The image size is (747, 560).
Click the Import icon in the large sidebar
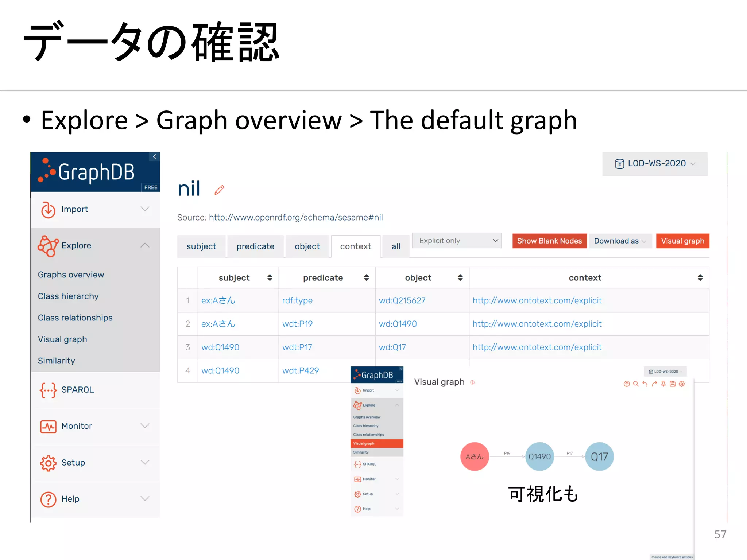[x=48, y=210]
